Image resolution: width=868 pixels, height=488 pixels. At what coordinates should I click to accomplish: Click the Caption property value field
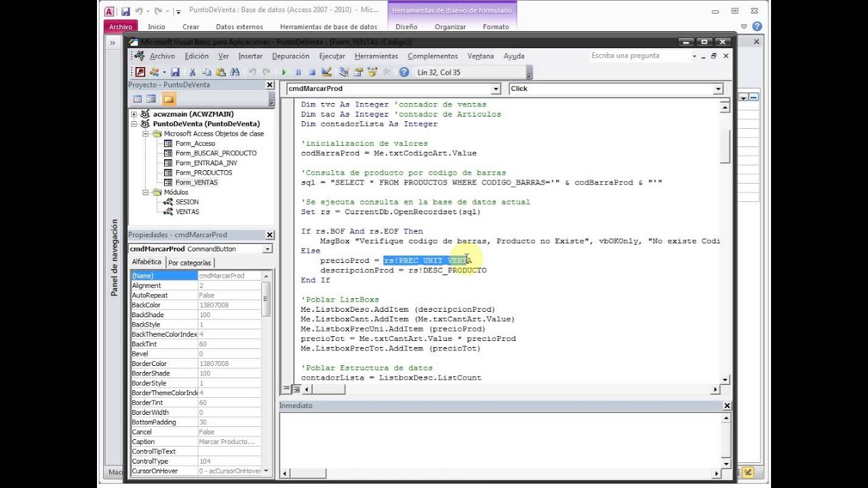(229, 442)
